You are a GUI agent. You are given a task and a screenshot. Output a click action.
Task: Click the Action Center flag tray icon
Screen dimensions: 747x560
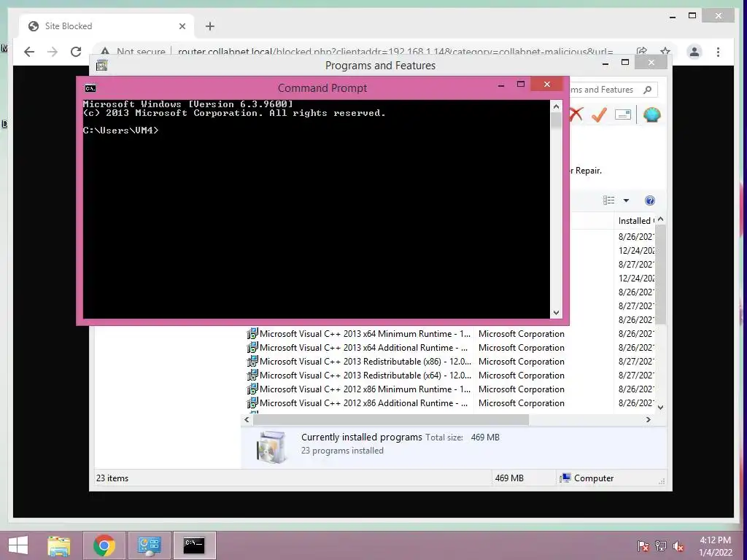643,546
